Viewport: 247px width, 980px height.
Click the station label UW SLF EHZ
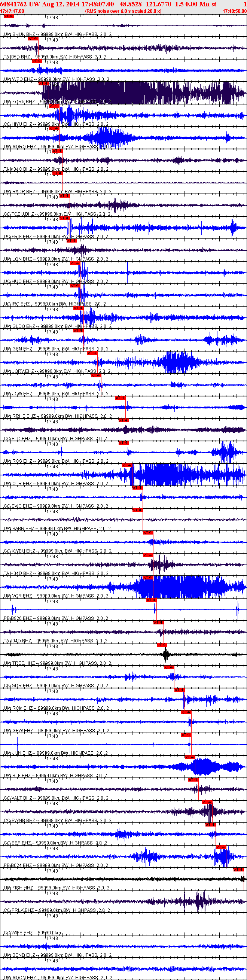[x=18, y=775]
